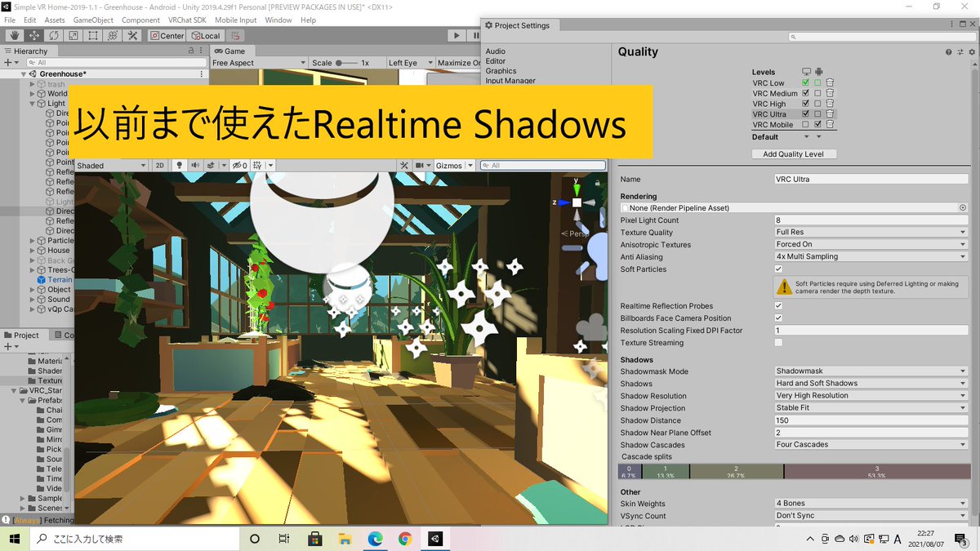980x551 pixels.
Task: Toggle scene lighting bulb icon
Action: [180, 165]
